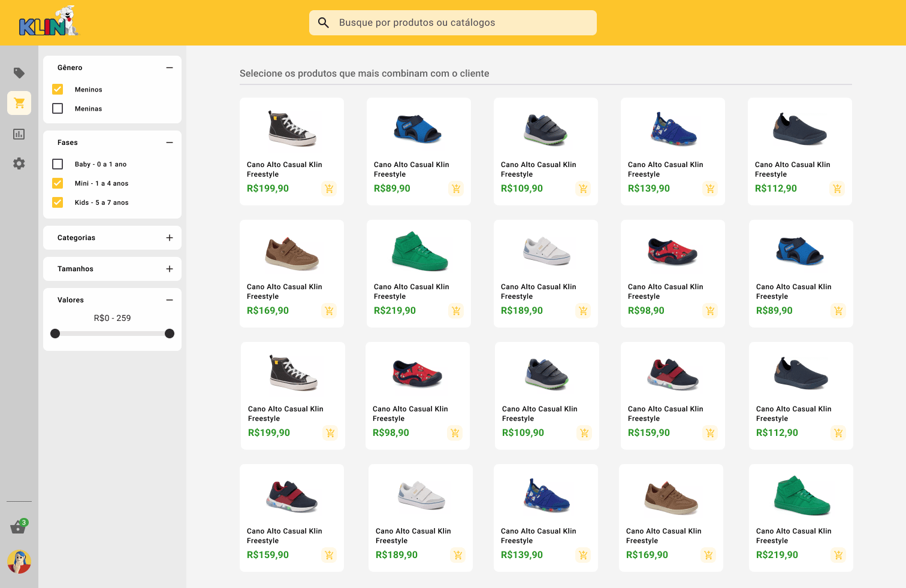
Task: Focus the 'Busque por produtos ou catálogos' search field
Action: [x=453, y=23]
